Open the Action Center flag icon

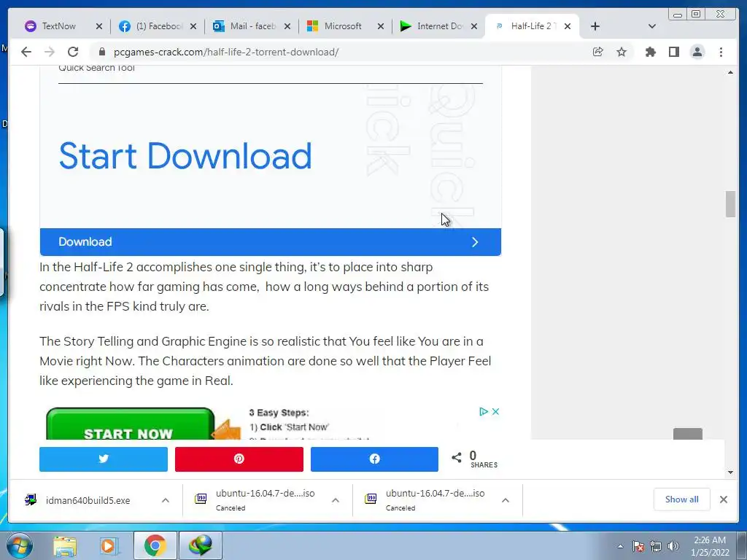point(638,546)
